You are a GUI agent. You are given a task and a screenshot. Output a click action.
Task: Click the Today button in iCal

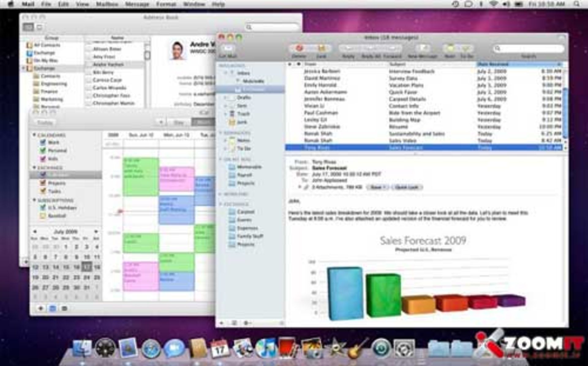tap(45, 123)
